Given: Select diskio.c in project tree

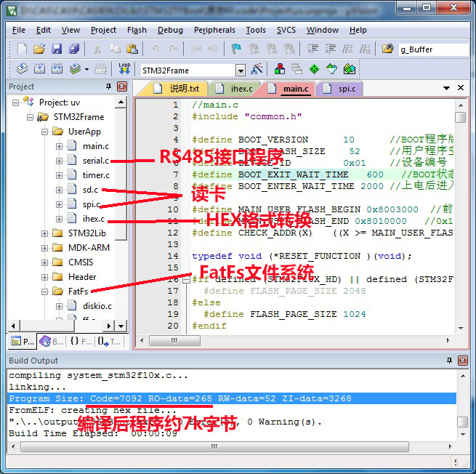Looking at the screenshot, I should pyautogui.click(x=97, y=306).
